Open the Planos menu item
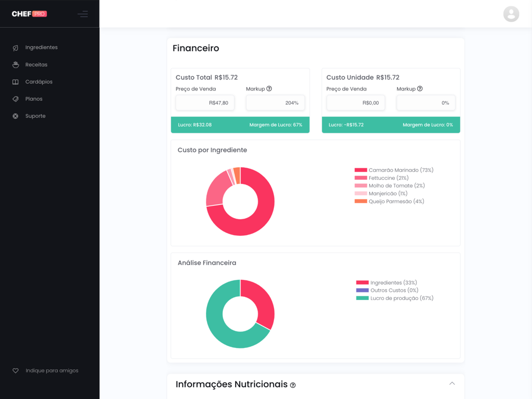 (34, 99)
